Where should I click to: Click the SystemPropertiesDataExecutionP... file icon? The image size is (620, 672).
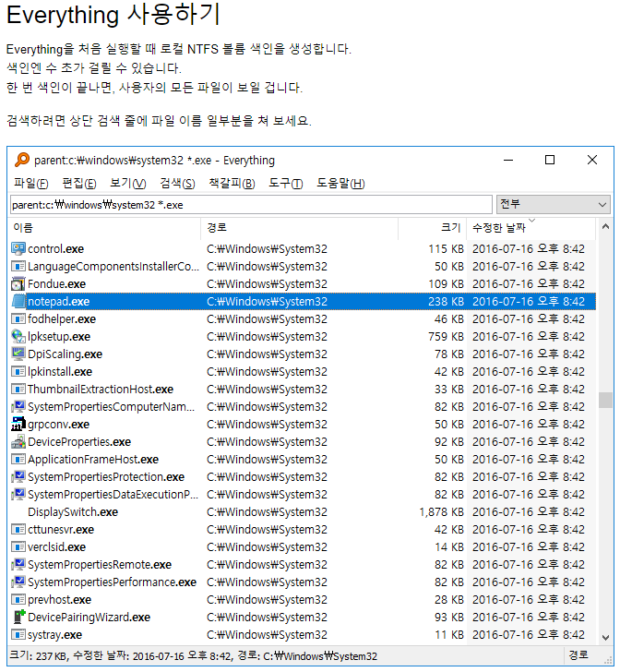coord(18,495)
